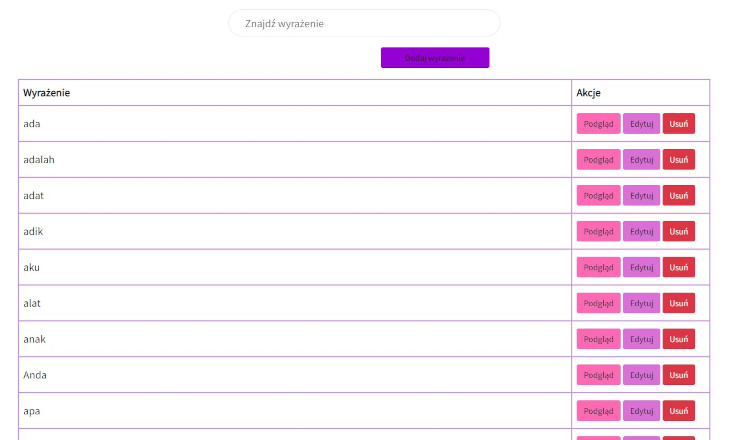736x440 pixels.
Task: Click the Dodaj wyrażenie button
Action: (x=435, y=58)
